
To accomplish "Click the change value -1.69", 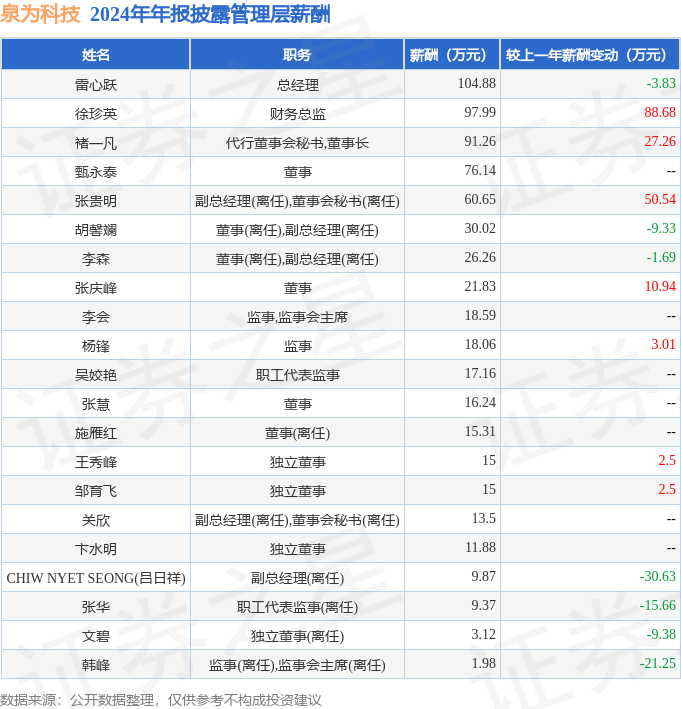I will (661, 257).
